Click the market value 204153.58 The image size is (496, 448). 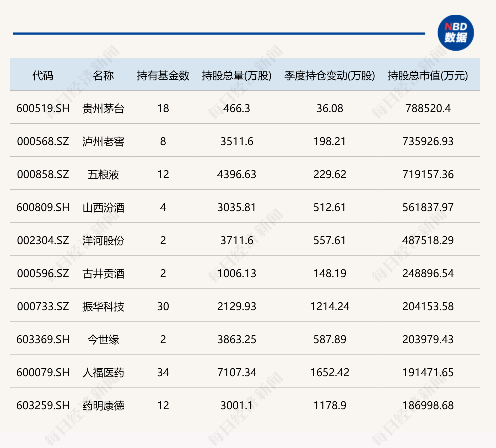tap(428, 306)
